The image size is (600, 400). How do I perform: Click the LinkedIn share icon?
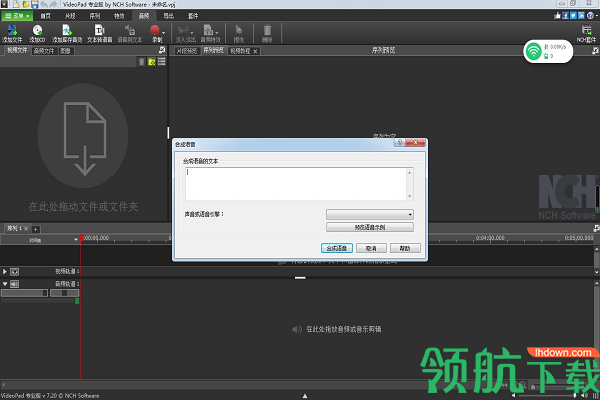(x=581, y=15)
